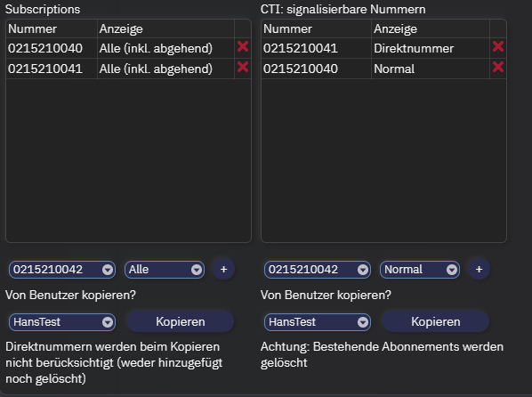Delete subscription 0215210040 with red X
The height and width of the screenshot is (397, 532).
click(243, 46)
